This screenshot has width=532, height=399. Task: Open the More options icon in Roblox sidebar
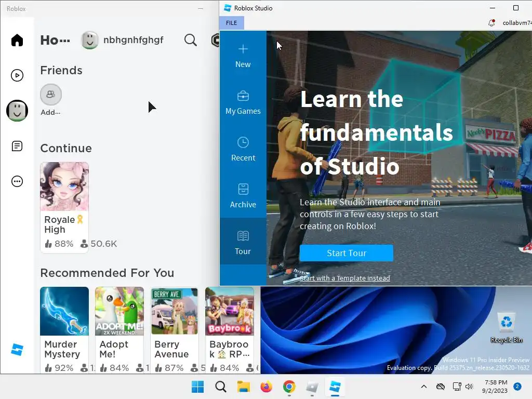coord(17,181)
